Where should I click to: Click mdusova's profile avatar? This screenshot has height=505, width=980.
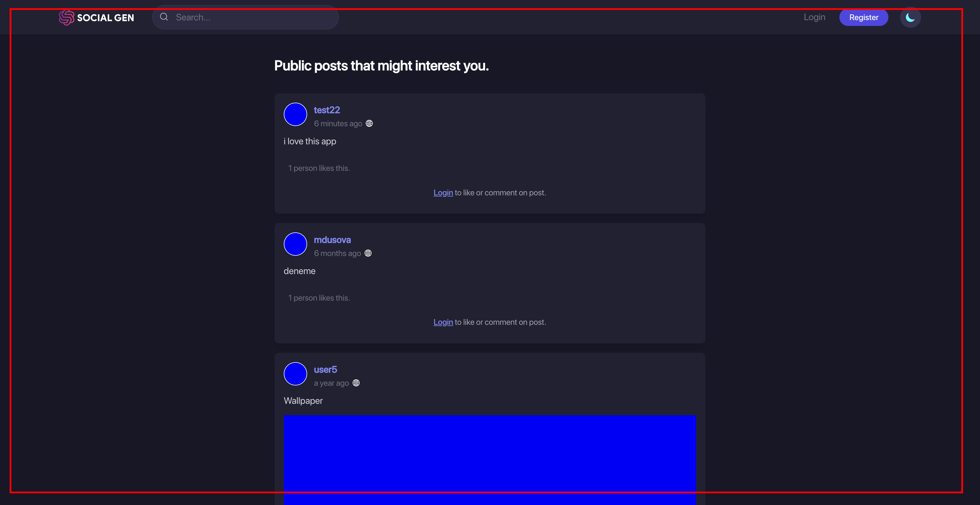(x=295, y=244)
